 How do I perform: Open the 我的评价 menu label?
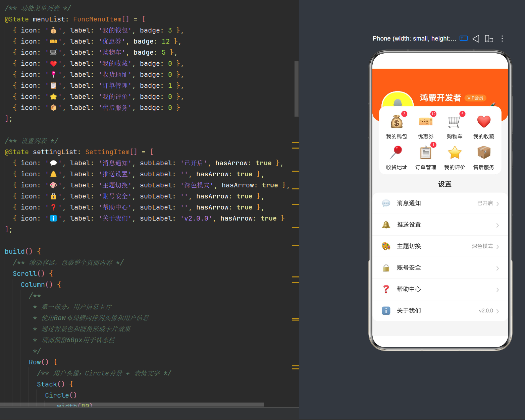(455, 167)
